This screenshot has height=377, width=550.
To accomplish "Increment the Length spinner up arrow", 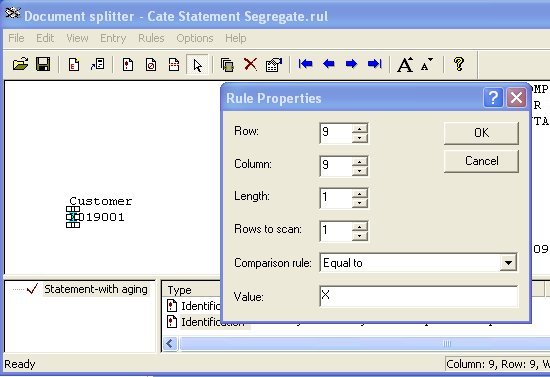I will (360, 193).
